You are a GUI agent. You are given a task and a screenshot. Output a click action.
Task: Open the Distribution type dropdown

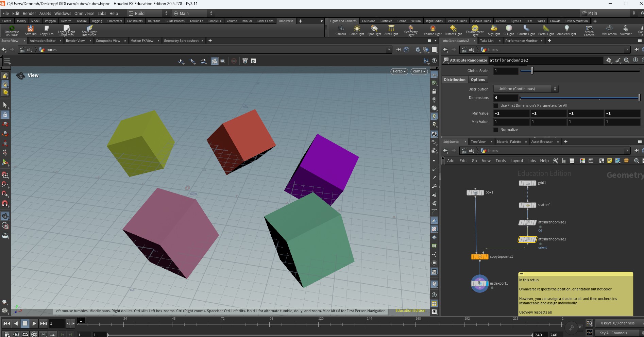[x=526, y=89]
